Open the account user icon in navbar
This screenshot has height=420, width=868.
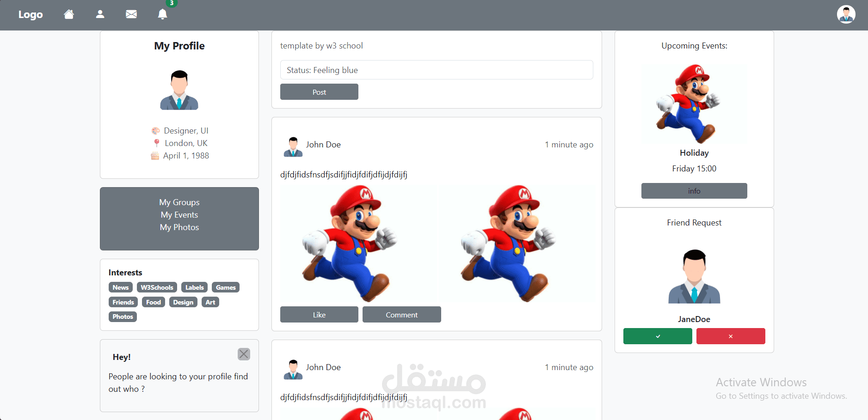[x=100, y=14]
